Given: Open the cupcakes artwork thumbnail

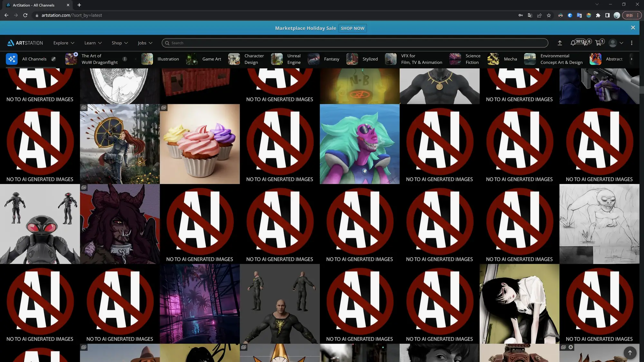Looking at the screenshot, I should pyautogui.click(x=200, y=144).
